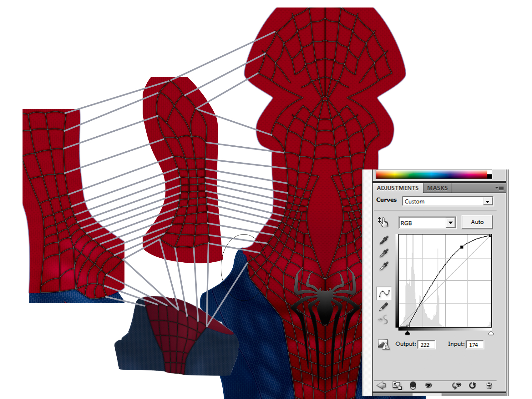View previous state icon with eye arrow
This screenshot has width=532, height=399.
[457, 386]
